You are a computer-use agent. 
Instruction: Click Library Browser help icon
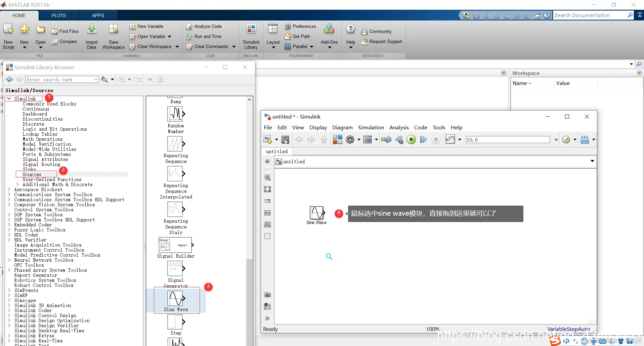tap(160, 79)
